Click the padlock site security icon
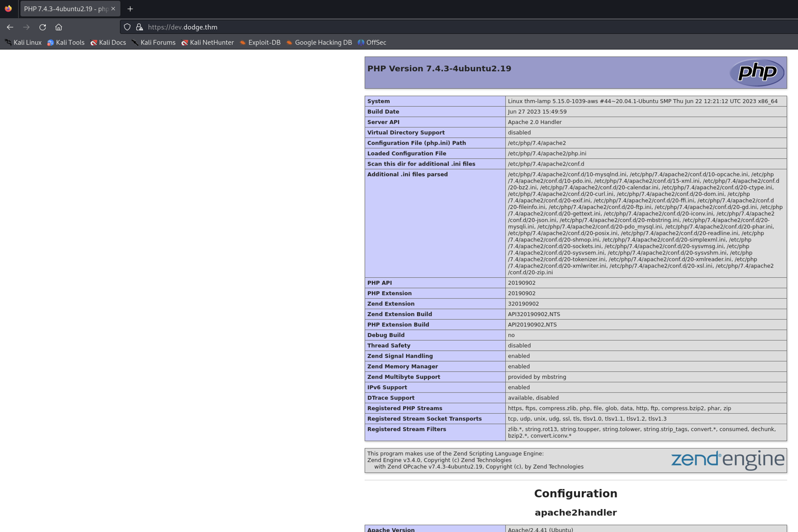Viewport: 798px width, 532px height. pos(139,27)
